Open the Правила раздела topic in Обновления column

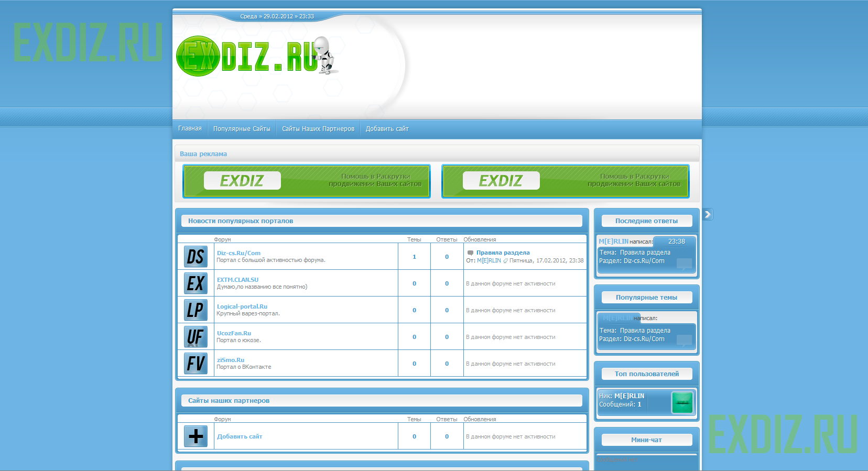tap(503, 253)
